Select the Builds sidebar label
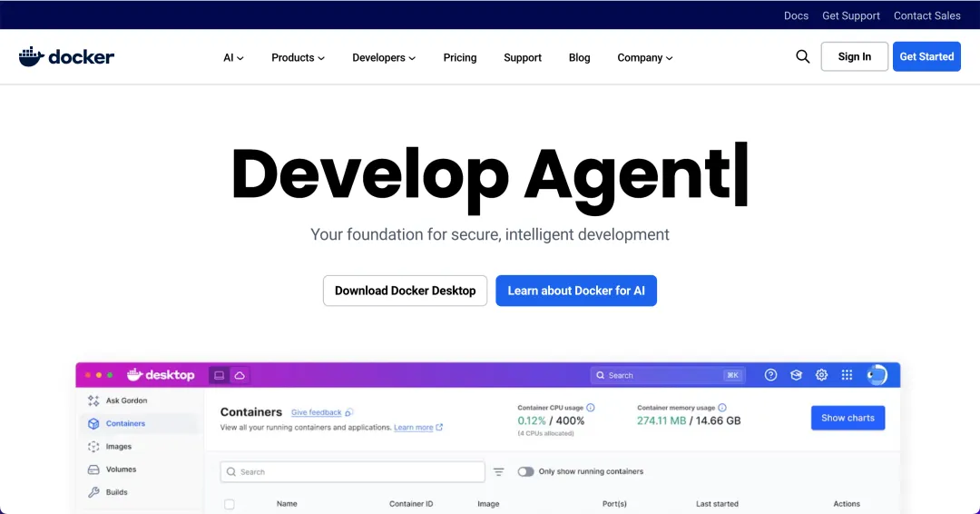 [117, 492]
